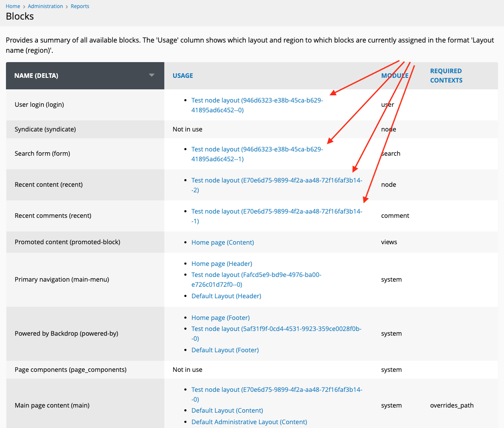Click 'system' module in Primary navigation row
Screen dimensions: 504x428
(x=392, y=280)
